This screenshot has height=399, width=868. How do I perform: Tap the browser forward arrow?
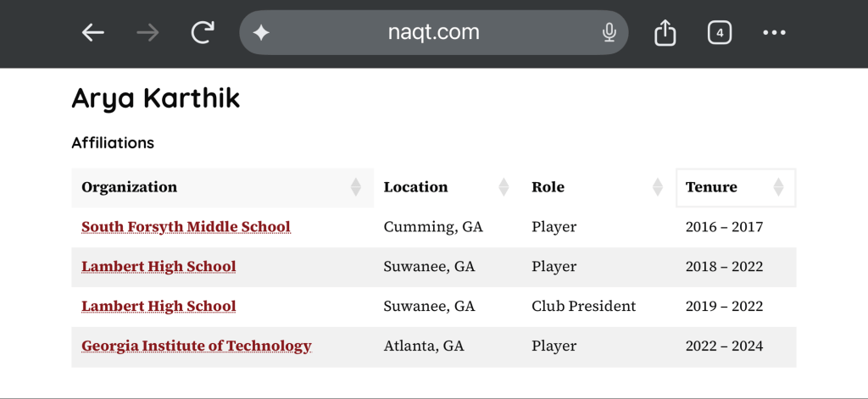(x=147, y=33)
